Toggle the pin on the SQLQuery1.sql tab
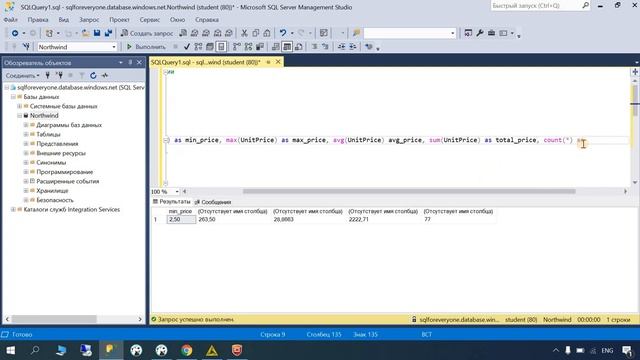 coord(268,62)
